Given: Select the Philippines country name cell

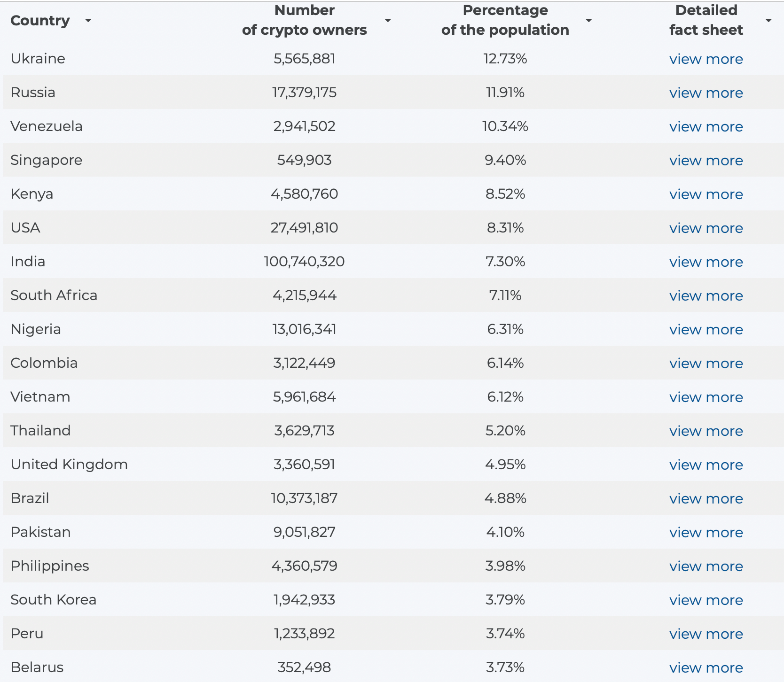Looking at the screenshot, I should point(50,566).
